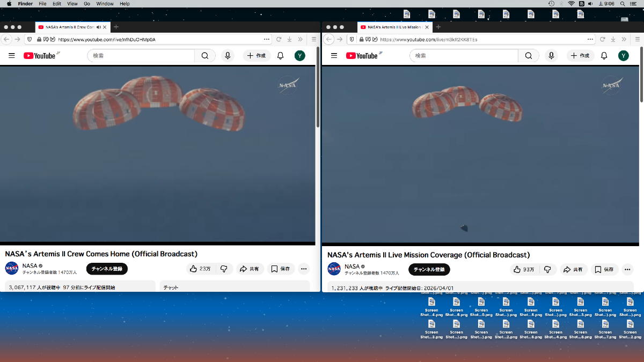
Task: Open new tab in right browser window
Action: (438, 27)
